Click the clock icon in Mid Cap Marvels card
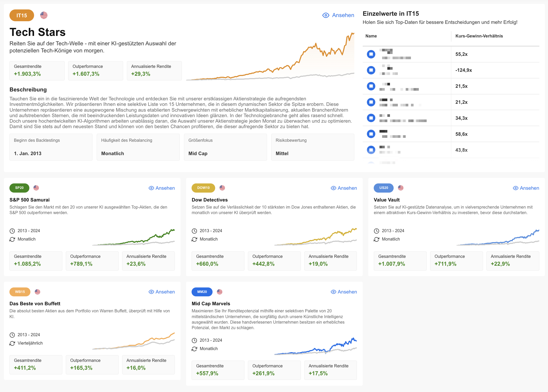Viewport: 548px width, 392px height. pyautogui.click(x=194, y=340)
